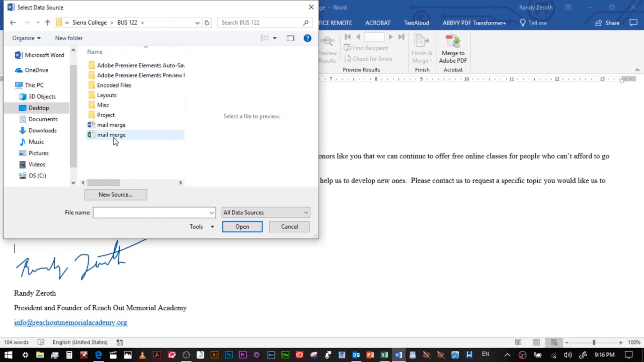This screenshot has width=644, height=362.
Task: Click info@reachoutmemorialacademy.org email link
Action: tap(70, 322)
